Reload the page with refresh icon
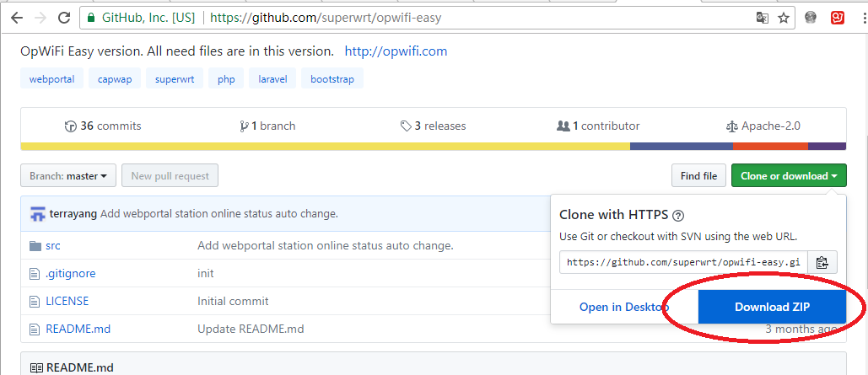Screen dimensions: 868x375 pos(64,18)
